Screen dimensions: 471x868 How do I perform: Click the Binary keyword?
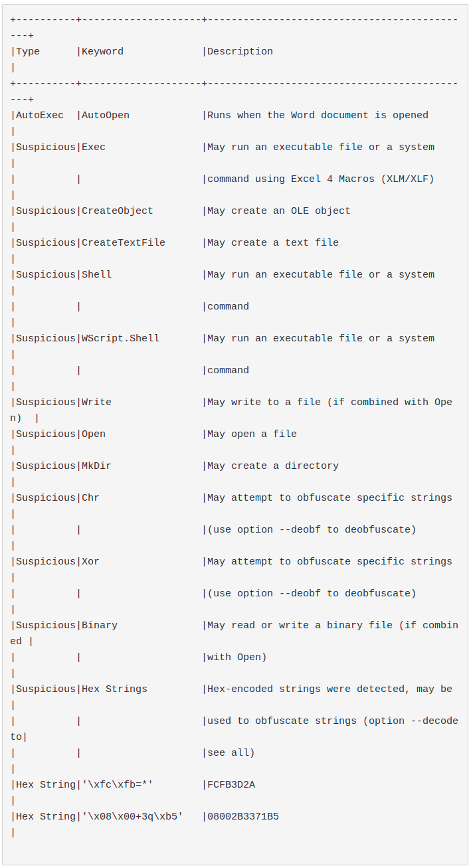(x=100, y=626)
